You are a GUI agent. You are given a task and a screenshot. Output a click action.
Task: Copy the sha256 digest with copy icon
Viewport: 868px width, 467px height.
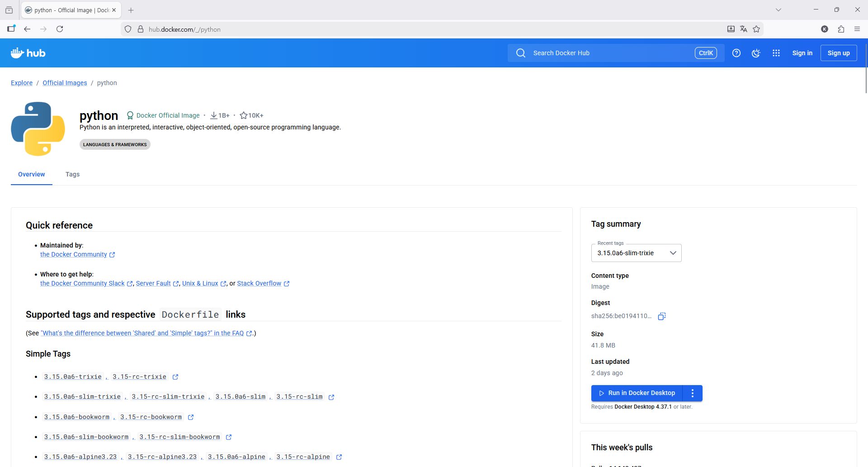tap(662, 316)
